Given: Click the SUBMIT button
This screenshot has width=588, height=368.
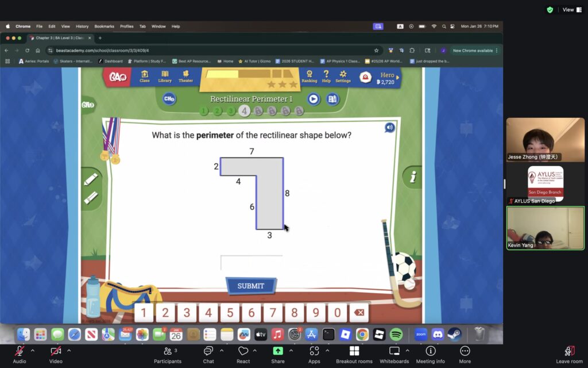Looking at the screenshot, I should 251,286.
